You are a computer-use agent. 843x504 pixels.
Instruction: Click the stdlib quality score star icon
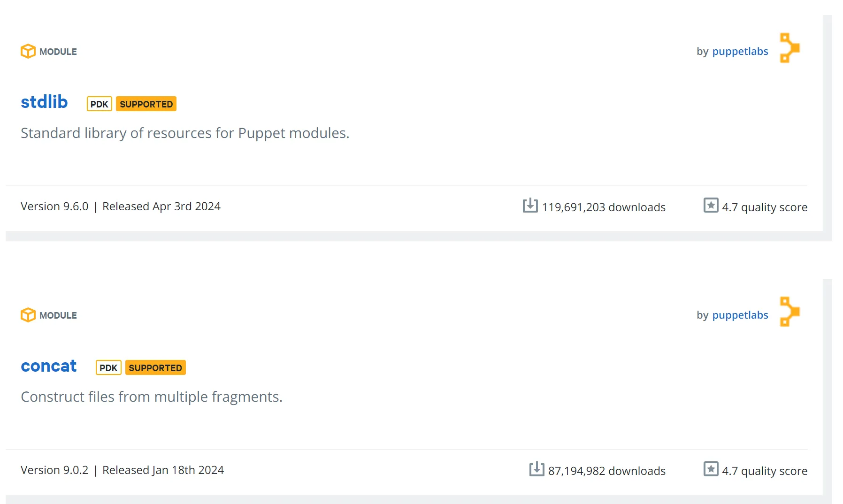coord(711,206)
